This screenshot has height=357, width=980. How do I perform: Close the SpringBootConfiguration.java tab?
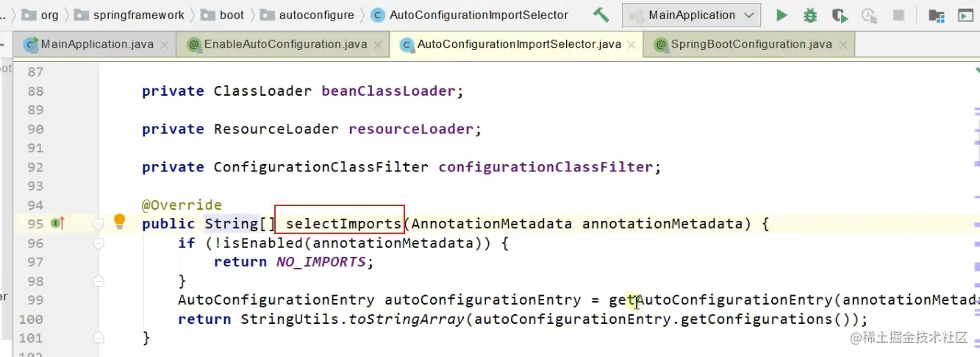[x=843, y=45]
